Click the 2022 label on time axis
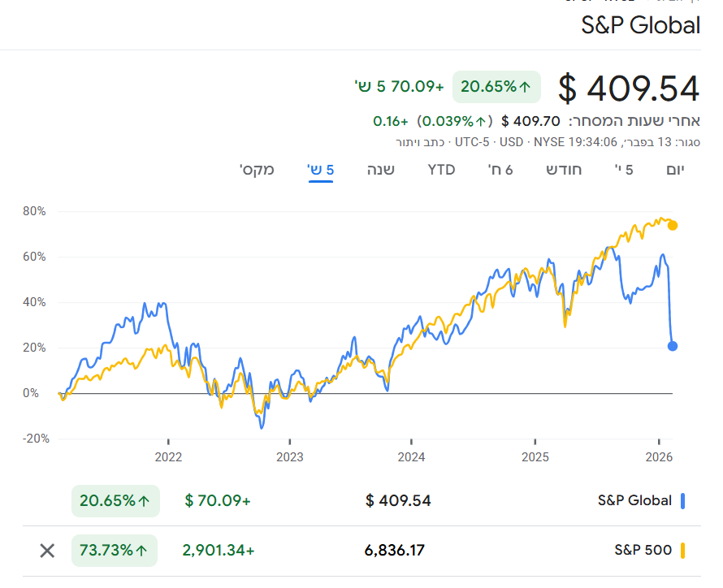This screenshot has height=588, width=723. (x=168, y=457)
